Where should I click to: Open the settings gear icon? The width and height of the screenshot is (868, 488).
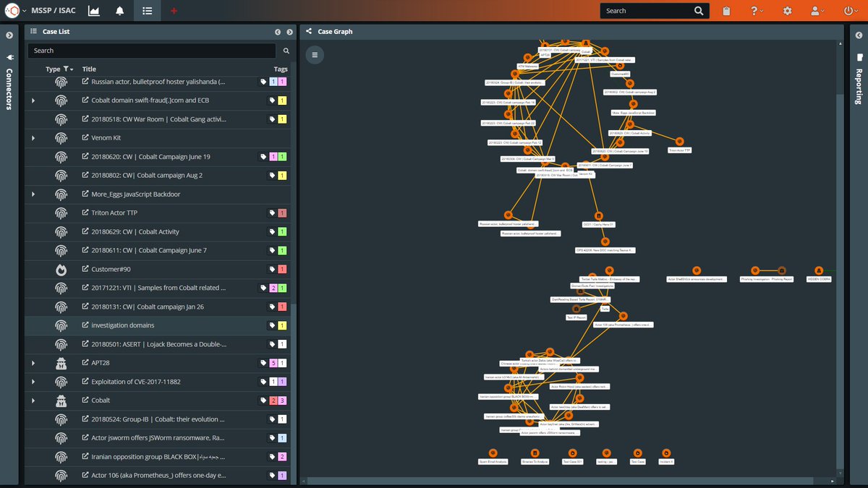787,10
